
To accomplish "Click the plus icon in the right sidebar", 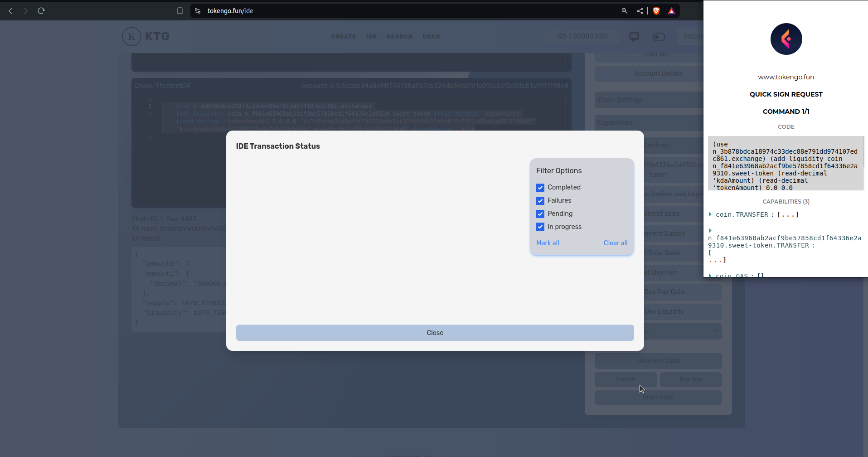I will (717, 331).
